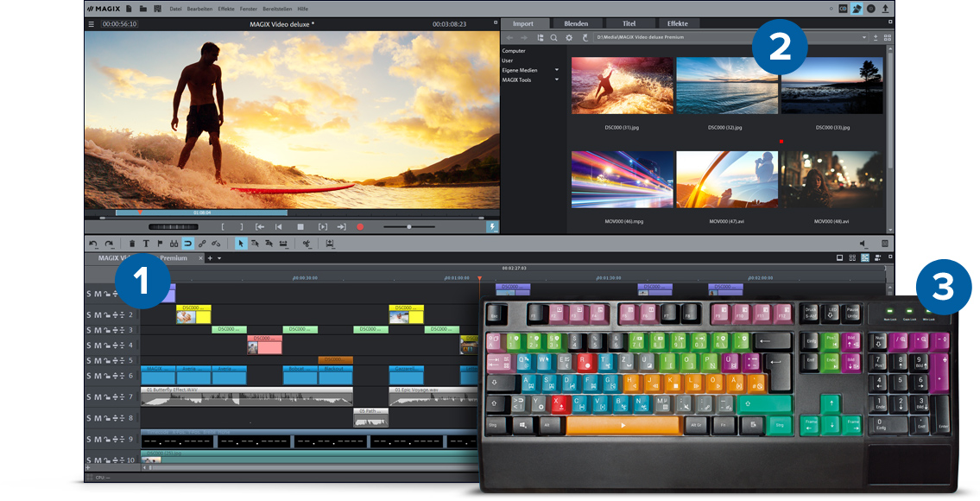Select the MOV000 (46).mpg light trails thumbnail

[622, 180]
